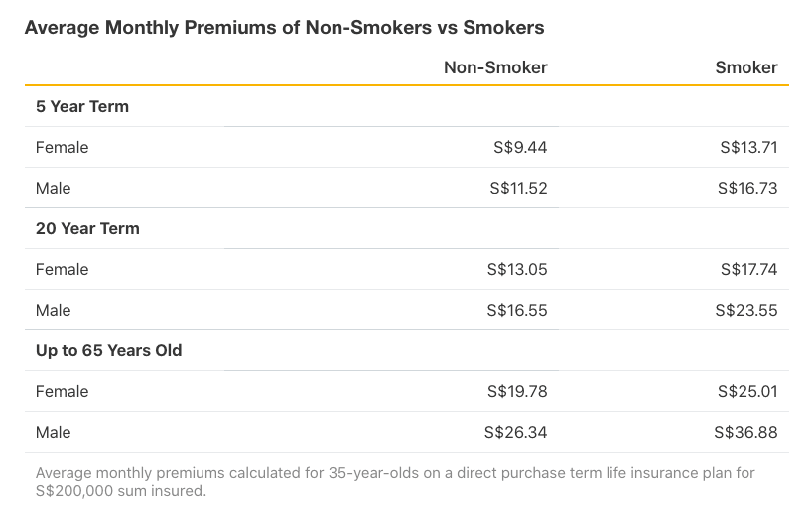812x518 pixels.
Task: Select the Non-Smoker column header
Action: pos(495,67)
